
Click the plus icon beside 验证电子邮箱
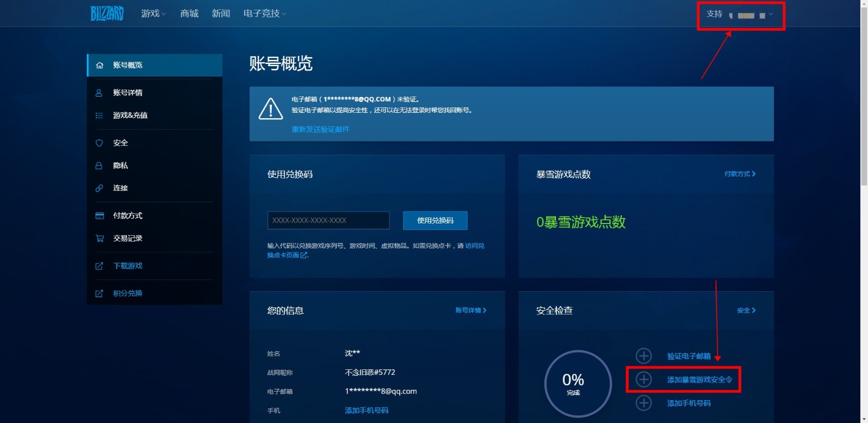[x=643, y=356]
